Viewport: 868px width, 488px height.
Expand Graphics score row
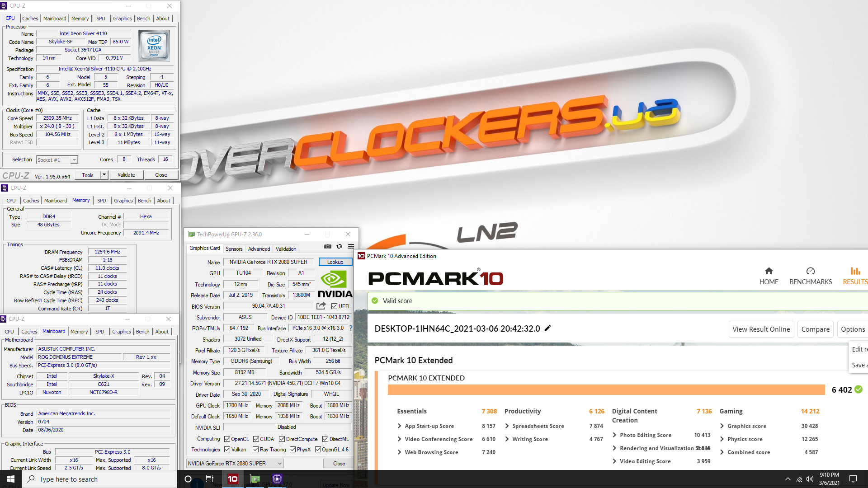722,426
